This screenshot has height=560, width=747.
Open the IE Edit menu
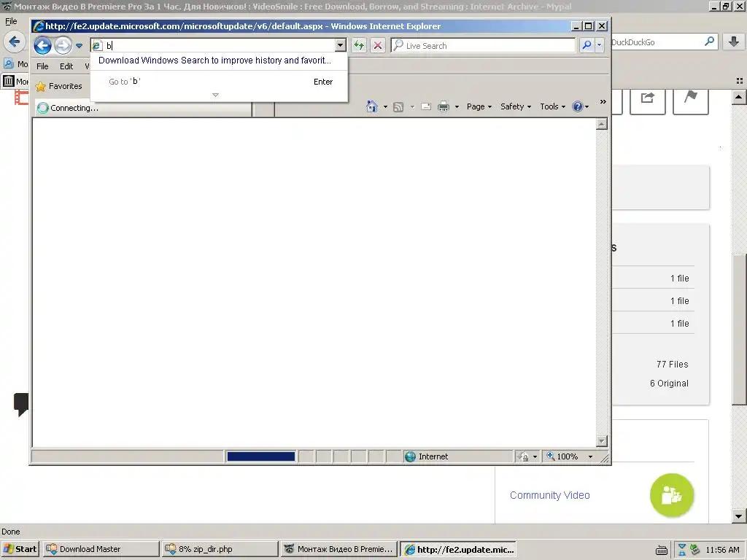(66, 66)
